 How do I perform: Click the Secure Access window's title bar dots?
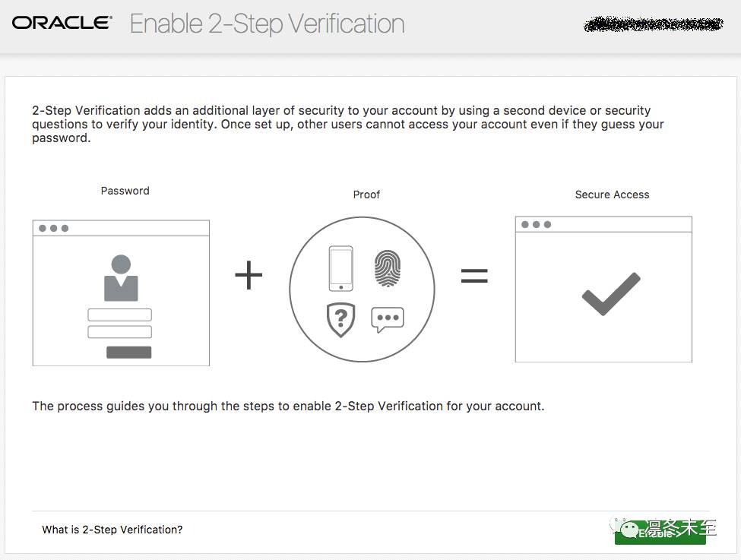[x=537, y=225]
